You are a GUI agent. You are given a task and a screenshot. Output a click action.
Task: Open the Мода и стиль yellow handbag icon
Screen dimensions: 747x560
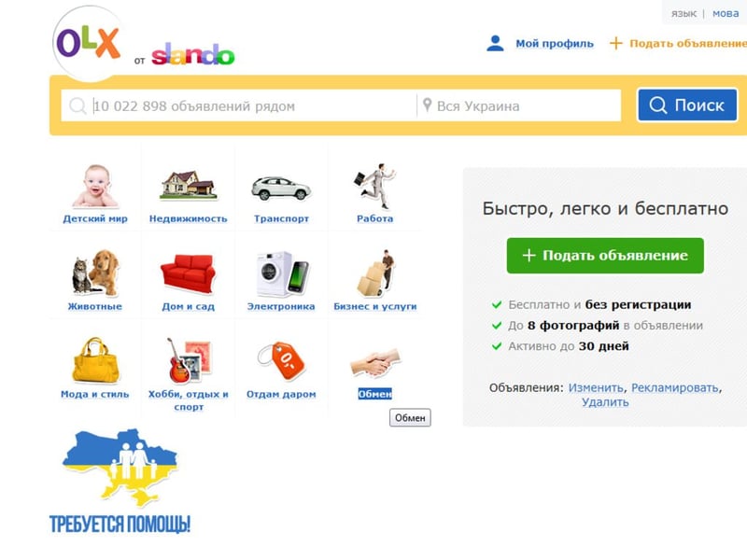tap(95, 360)
